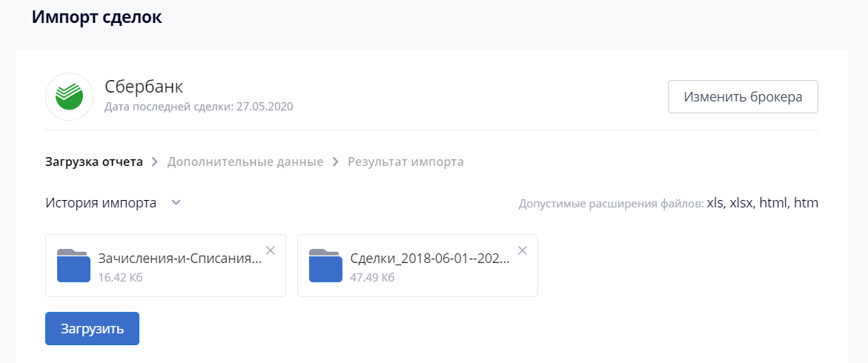Image resolution: width=868 pixels, height=363 pixels.
Task: Open the История импорта section label
Action: pos(101,203)
